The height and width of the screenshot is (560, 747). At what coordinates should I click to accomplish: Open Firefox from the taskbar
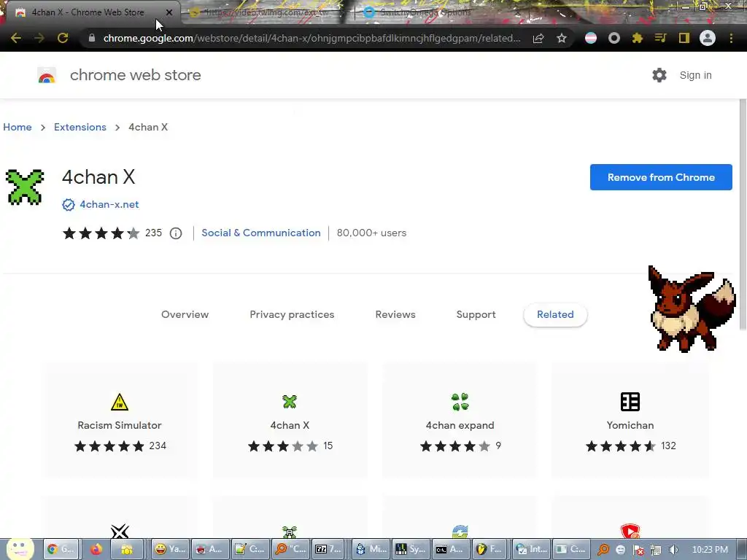pyautogui.click(x=96, y=549)
